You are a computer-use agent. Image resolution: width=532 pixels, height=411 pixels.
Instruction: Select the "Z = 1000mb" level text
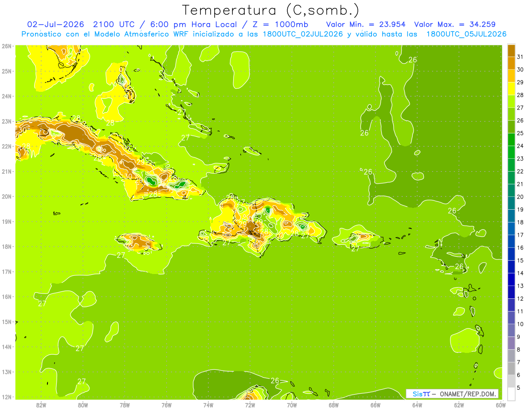coord(280,24)
